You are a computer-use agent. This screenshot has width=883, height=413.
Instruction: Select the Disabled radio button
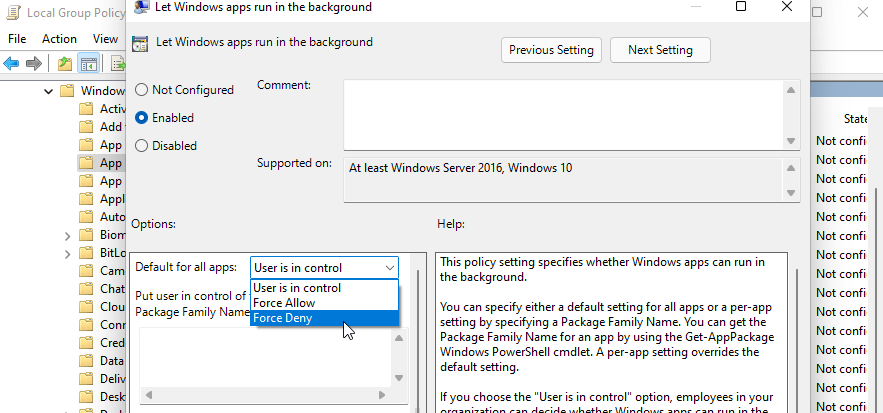coord(141,145)
